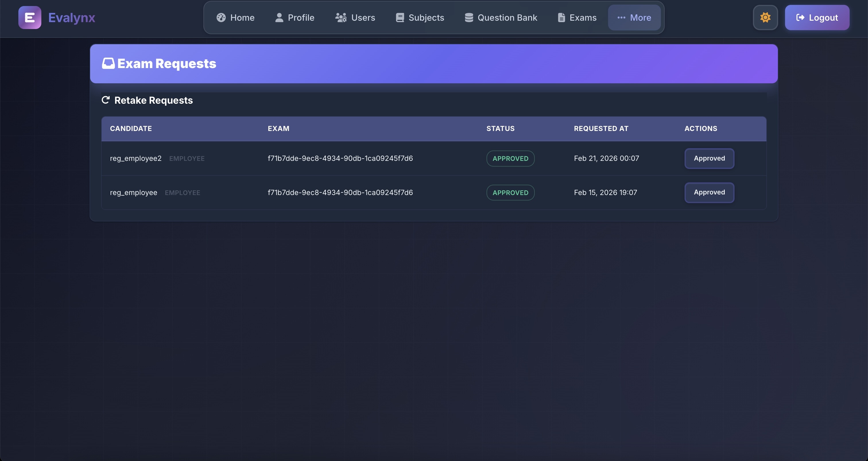
Task: Click Approved button for reg_employee row
Action: 709,192
